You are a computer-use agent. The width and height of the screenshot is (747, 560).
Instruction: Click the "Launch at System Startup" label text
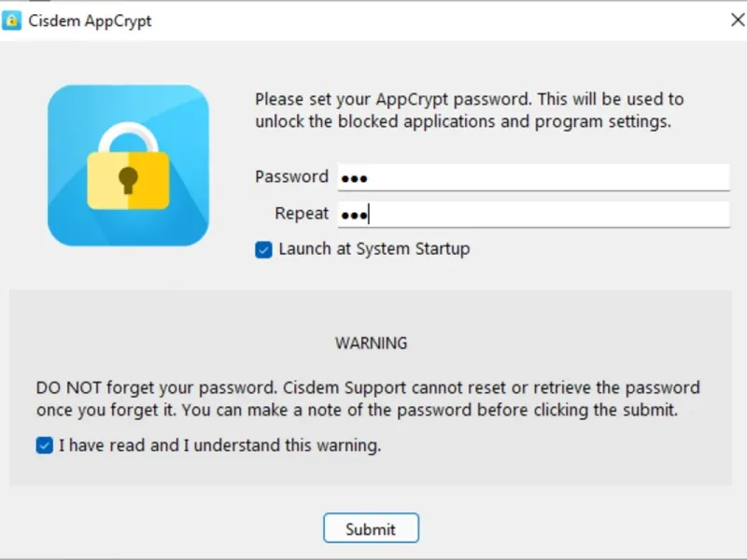373,249
